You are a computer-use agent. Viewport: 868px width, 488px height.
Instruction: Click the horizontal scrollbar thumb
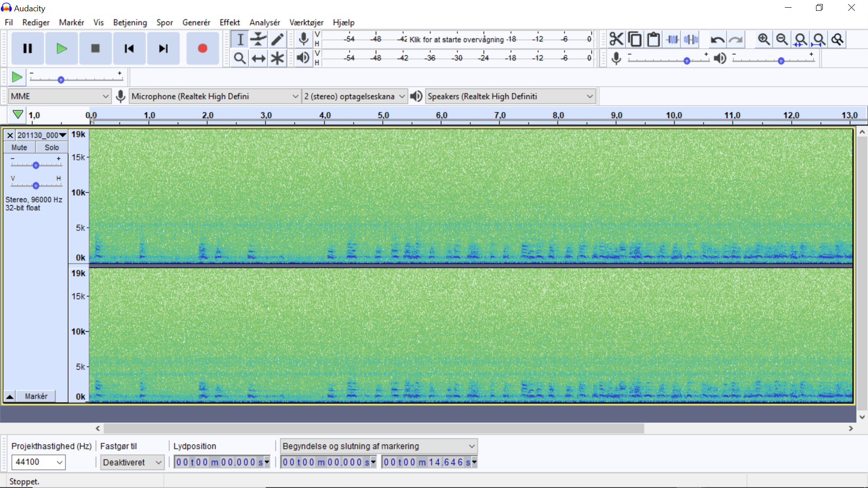(x=374, y=428)
